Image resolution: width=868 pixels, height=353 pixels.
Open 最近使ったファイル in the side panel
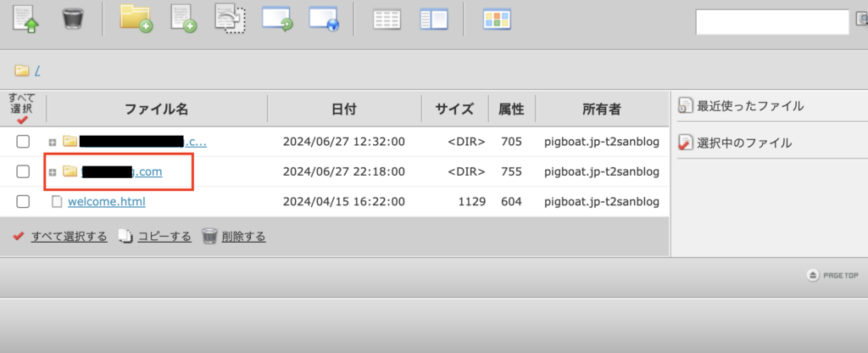tap(750, 106)
